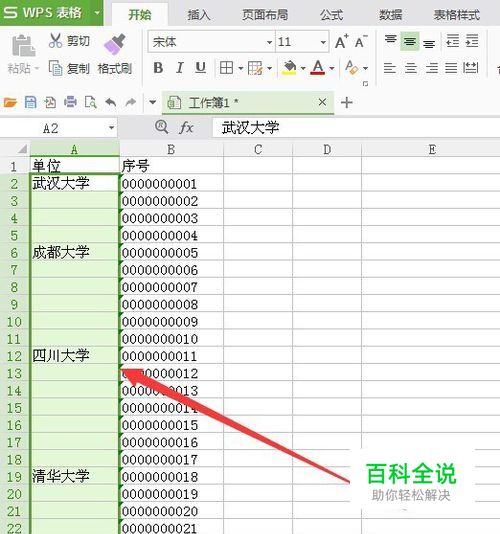Screen dimensions: 500x534
Task: Select cell containing 成都大学
Action: coord(75,252)
